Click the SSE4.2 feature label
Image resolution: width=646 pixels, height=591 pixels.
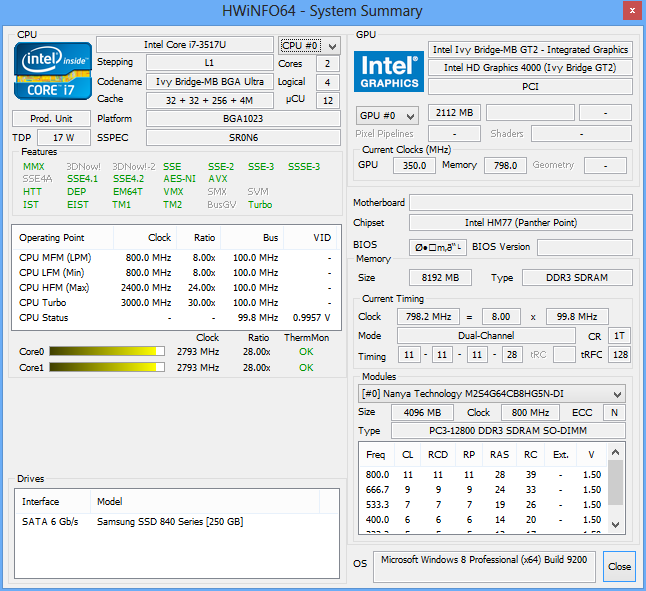click(x=129, y=179)
